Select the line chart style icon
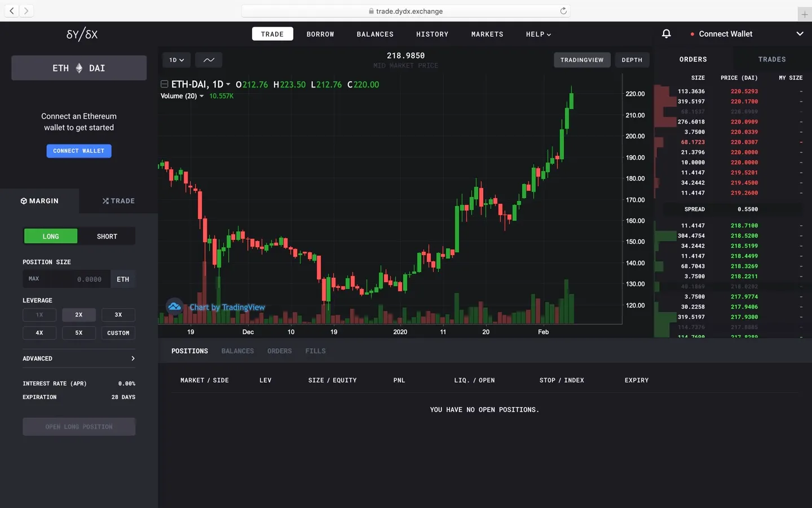 pyautogui.click(x=208, y=60)
